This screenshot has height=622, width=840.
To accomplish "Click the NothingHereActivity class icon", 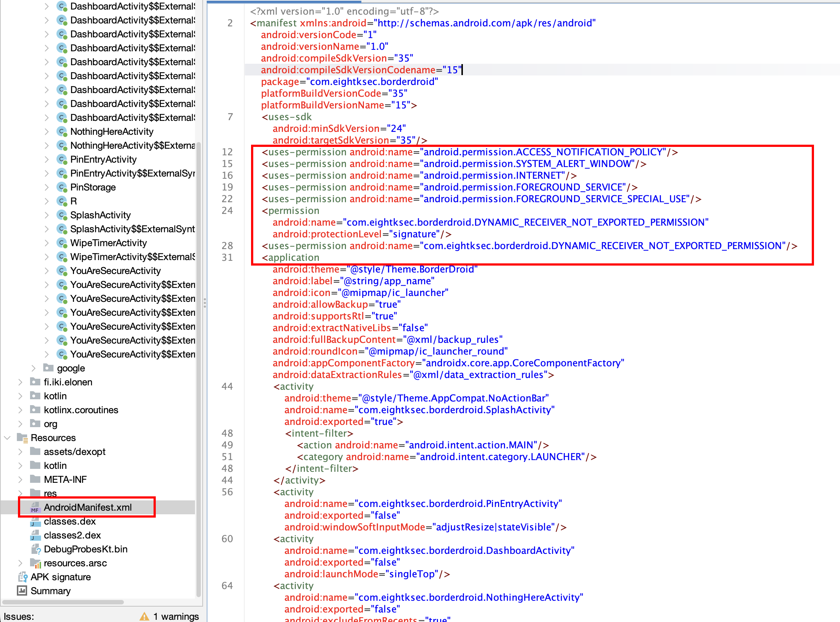I will (62, 132).
